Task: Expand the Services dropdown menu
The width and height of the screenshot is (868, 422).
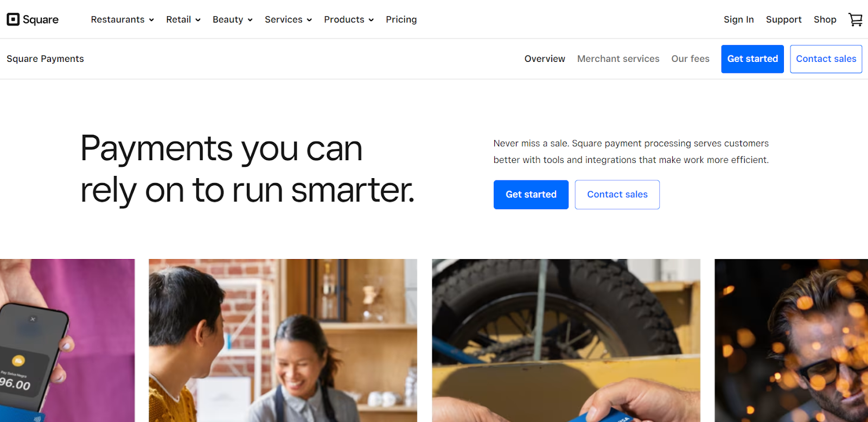Action: (x=288, y=20)
